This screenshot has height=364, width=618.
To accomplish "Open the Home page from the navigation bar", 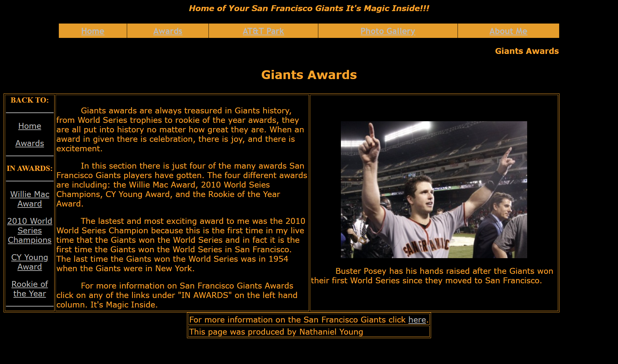I will [92, 31].
